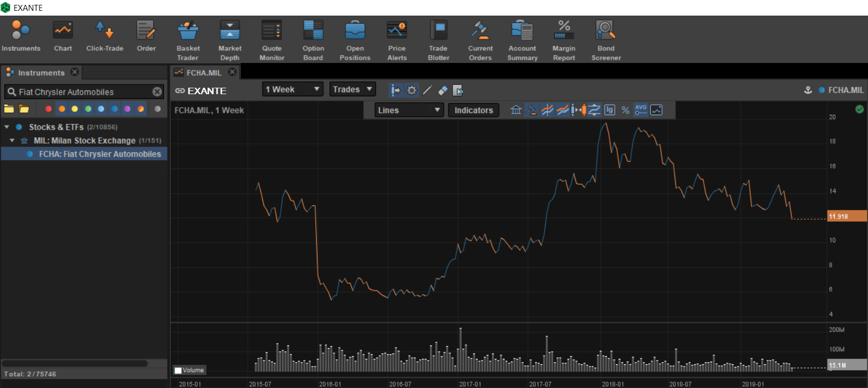Close the Instruments panel tab
Image resolution: width=868 pixels, height=388 pixels.
(x=74, y=72)
